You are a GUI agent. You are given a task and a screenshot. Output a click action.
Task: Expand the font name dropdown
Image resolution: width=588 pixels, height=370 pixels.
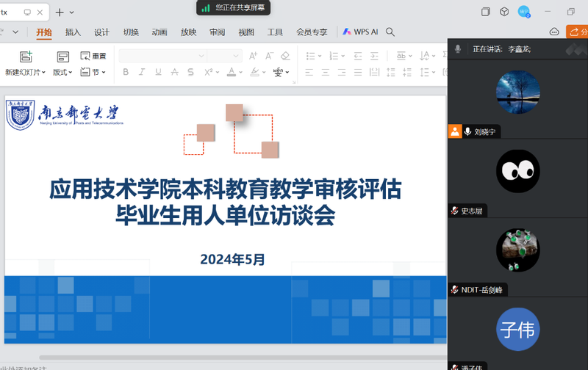click(201, 57)
